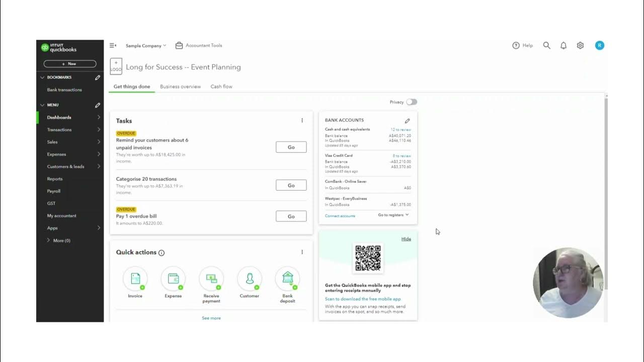
Task: Collapse the BOOKMARKS section
Action: [x=42, y=77]
